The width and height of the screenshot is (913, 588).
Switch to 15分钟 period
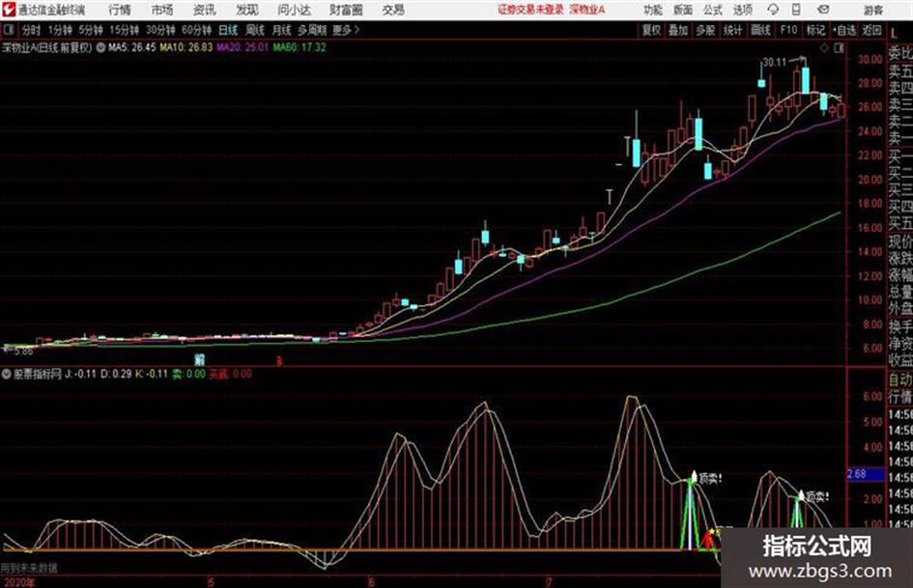(124, 30)
